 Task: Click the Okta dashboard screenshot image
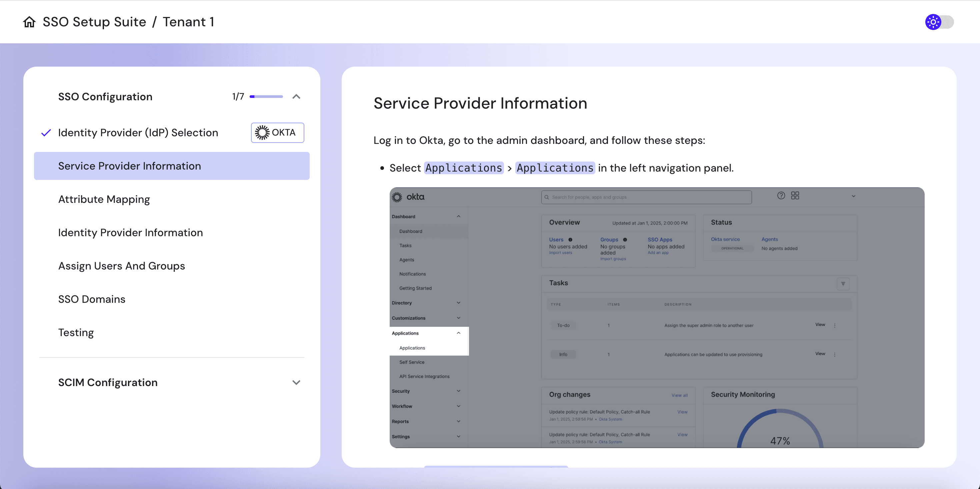(657, 317)
